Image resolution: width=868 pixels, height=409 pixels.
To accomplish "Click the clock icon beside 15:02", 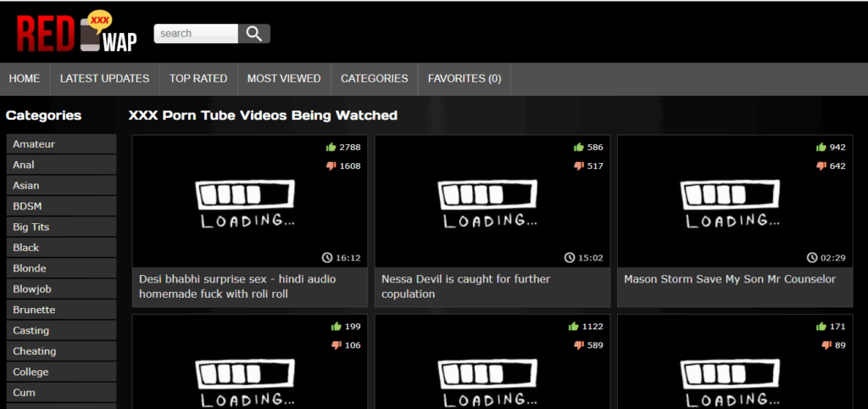I will click(570, 257).
